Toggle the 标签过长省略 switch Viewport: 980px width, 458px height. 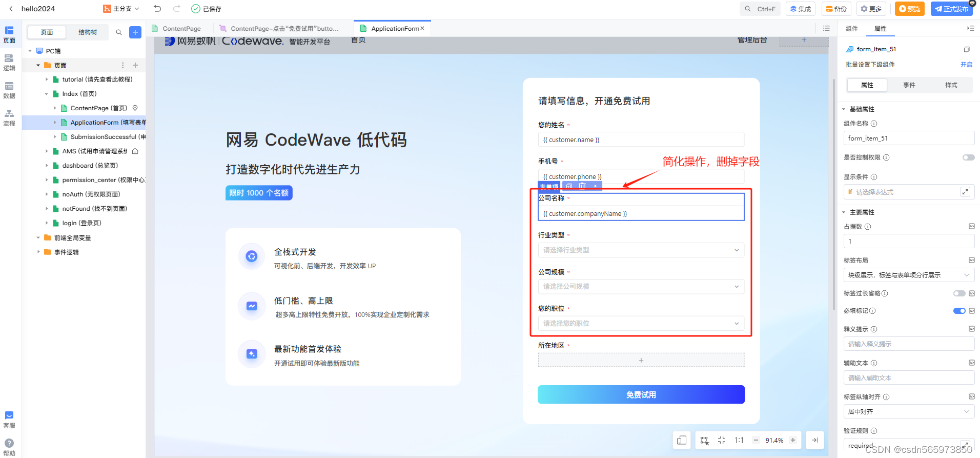pos(959,293)
